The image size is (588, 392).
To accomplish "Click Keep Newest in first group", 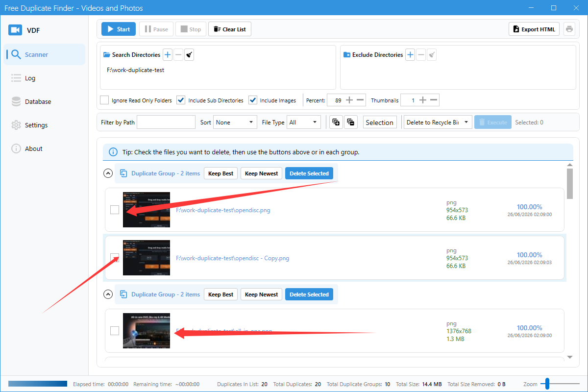I will 261,173.
